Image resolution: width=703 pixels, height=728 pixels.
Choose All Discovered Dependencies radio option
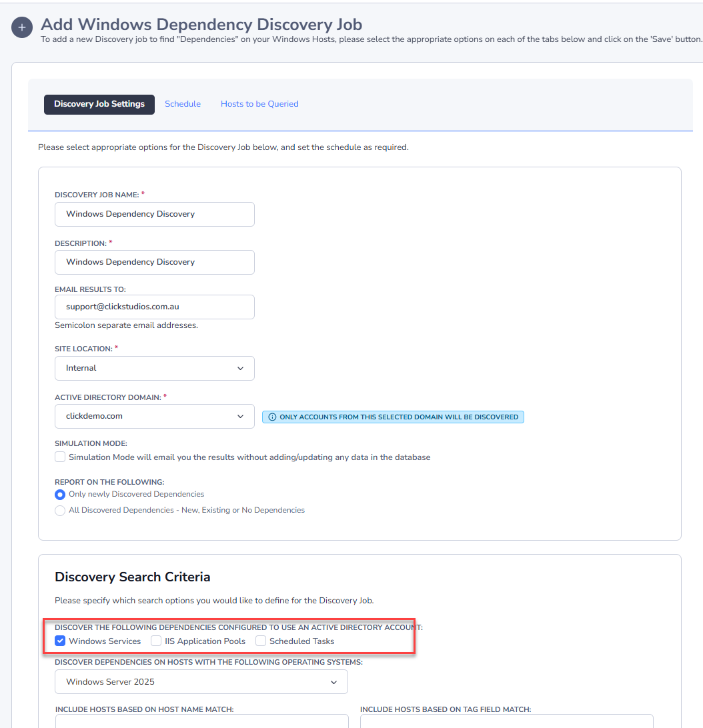60,510
